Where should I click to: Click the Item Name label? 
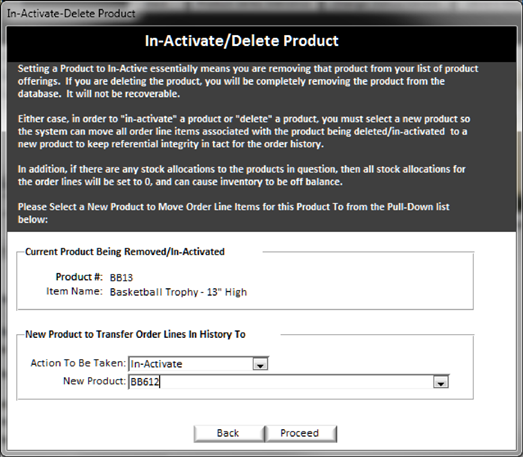point(74,291)
